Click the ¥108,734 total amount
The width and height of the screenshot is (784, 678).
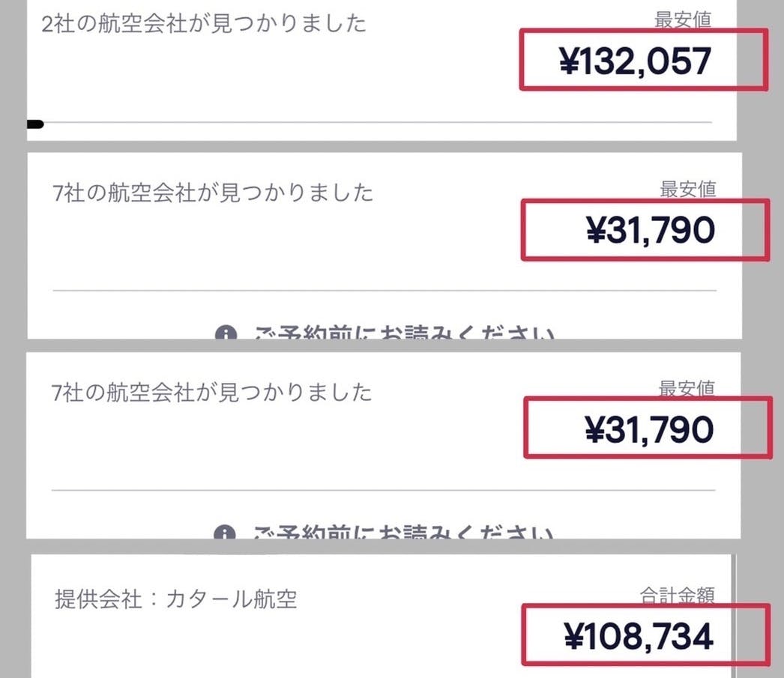(x=638, y=637)
